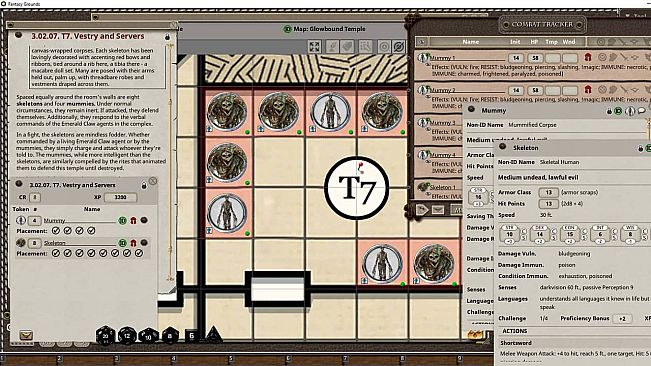This screenshot has height=366, width=651.
Task: Click the red faction helmet on Mummy 2 tracker row
Action: coord(588,90)
